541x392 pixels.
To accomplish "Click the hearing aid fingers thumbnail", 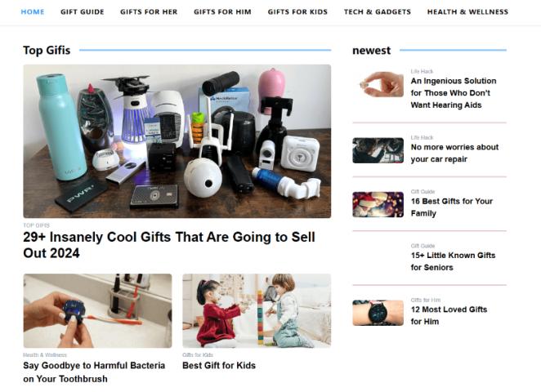I will pos(378,84).
